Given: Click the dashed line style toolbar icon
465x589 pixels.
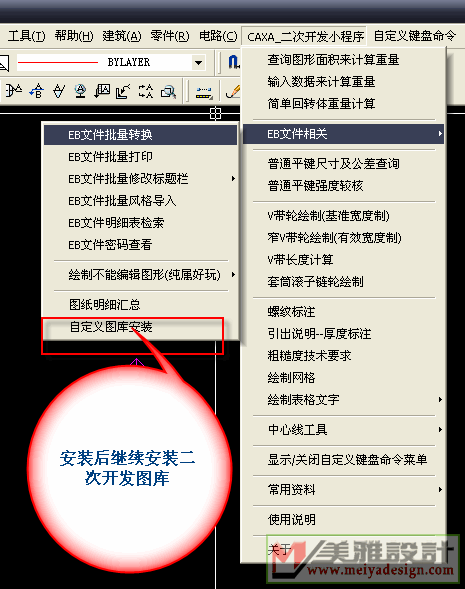Looking at the screenshot, I should [204, 92].
